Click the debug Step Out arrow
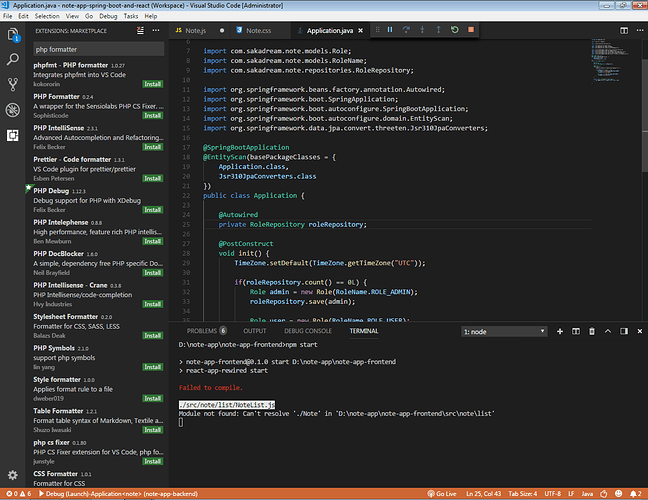Screen dimensions: 648x500 click(438, 30)
